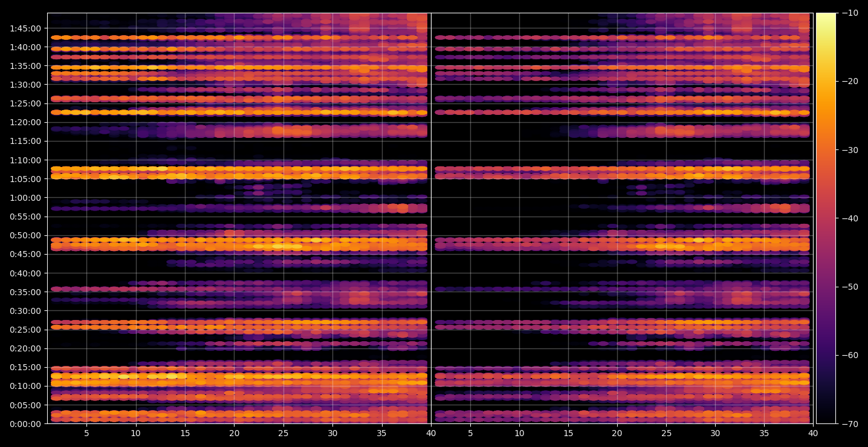Click x-axis label 5 under the left plot
This screenshot has width=868, height=447.
(x=86, y=433)
